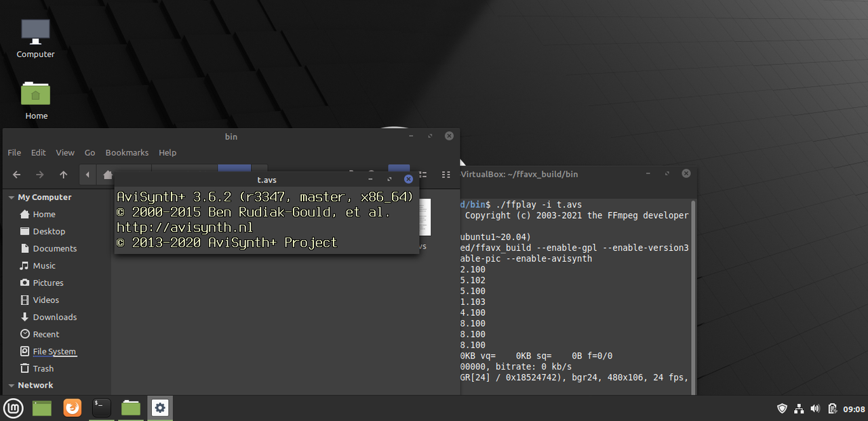Open Home in the file manager sidebar

pos(44,214)
